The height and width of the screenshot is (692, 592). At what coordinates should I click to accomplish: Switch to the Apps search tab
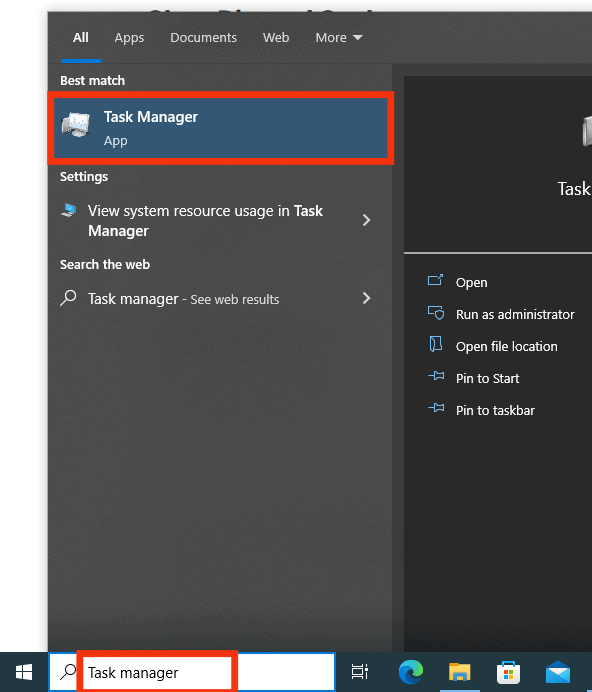coord(129,38)
